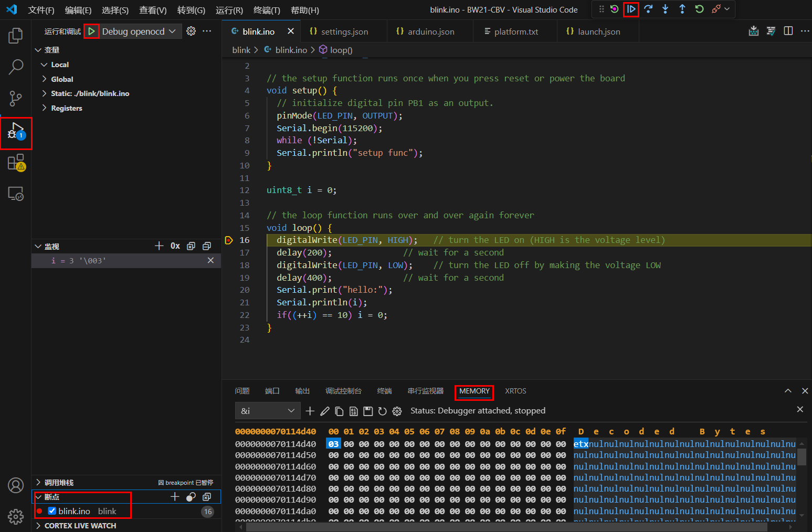Disconnect the debugger
812x532 pixels.
coord(716,9)
